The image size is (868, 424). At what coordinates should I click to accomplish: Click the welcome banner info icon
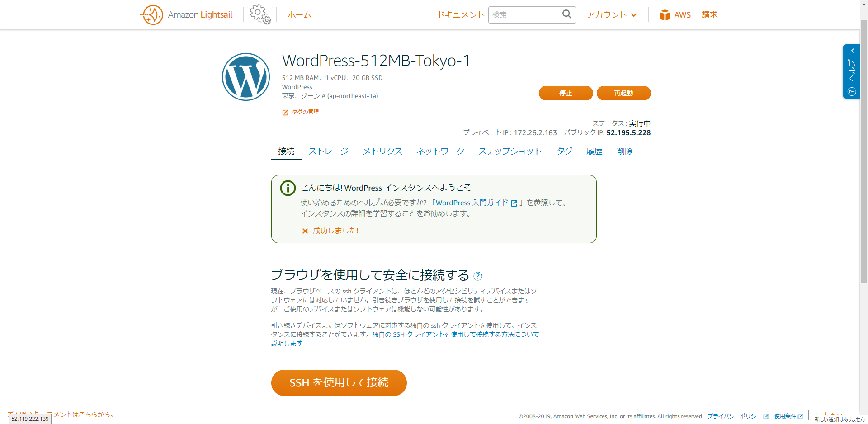(x=288, y=188)
